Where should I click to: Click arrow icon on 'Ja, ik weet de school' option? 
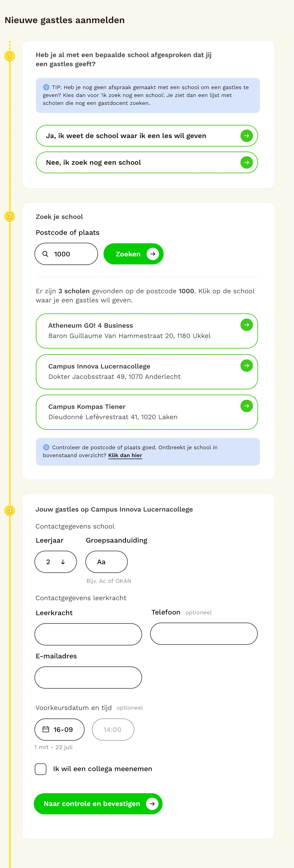[247, 136]
